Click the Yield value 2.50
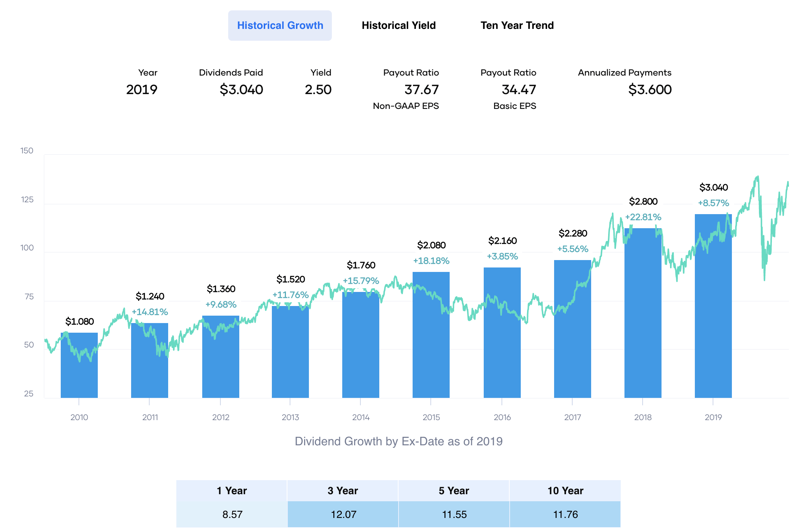The image size is (803, 532). tap(318, 90)
